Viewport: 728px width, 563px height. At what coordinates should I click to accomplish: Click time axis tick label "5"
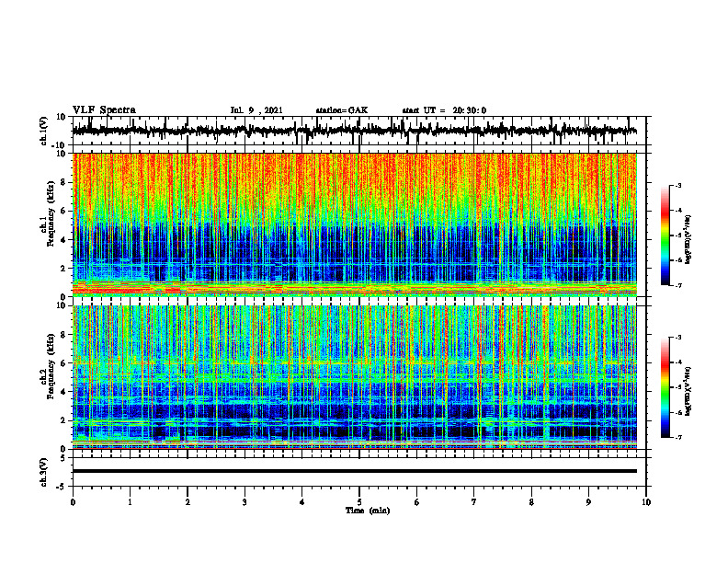tap(359, 502)
